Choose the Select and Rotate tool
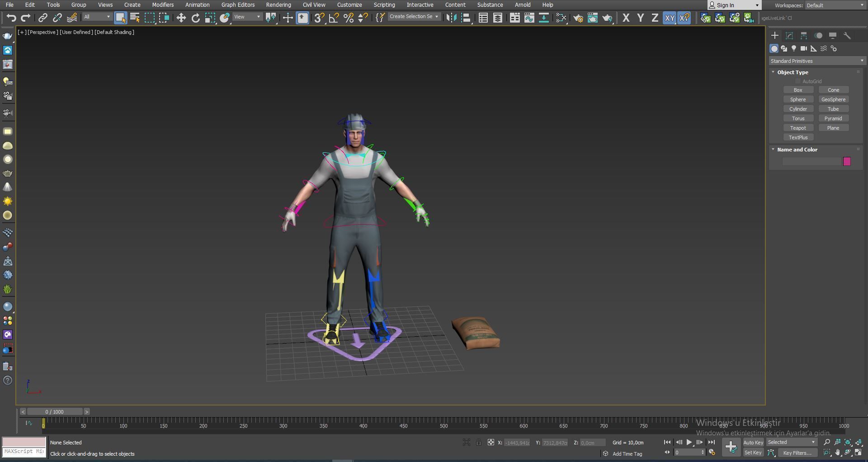The width and height of the screenshot is (868, 462). click(x=196, y=18)
